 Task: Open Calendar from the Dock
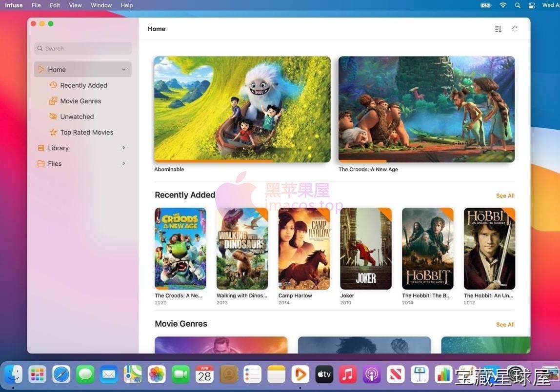coord(205,374)
